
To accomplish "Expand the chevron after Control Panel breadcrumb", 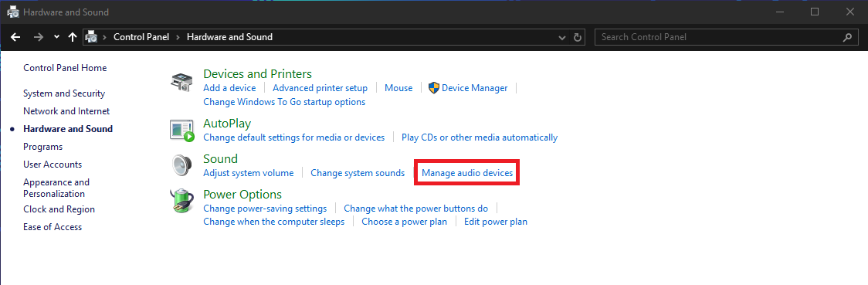I will (x=178, y=37).
